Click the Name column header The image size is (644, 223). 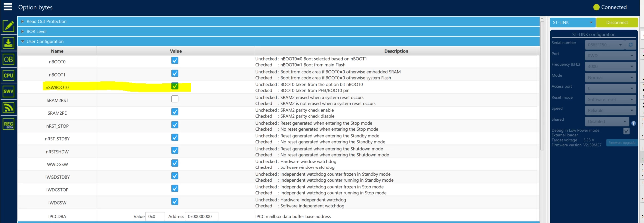[x=57, y=51]
